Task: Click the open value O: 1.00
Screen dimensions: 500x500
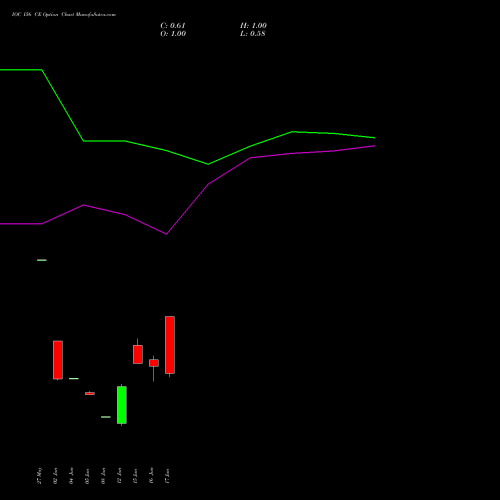Action: [173, 34]
